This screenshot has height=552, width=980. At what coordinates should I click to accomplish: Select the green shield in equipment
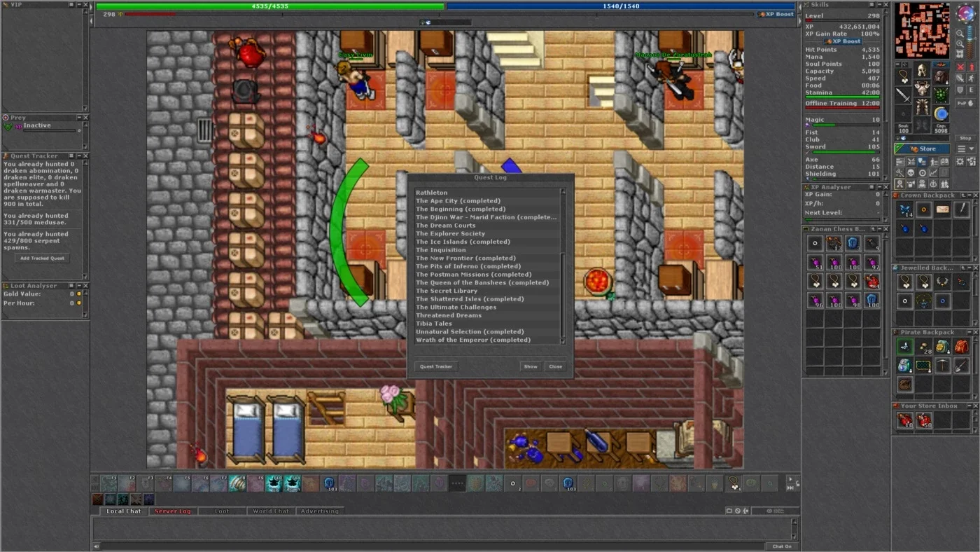tap(941, 95)
